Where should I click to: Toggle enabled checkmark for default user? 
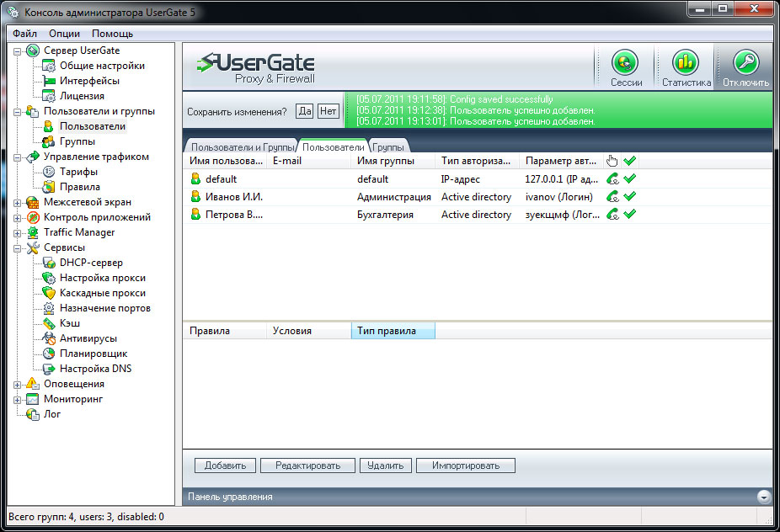click(630, 178)
